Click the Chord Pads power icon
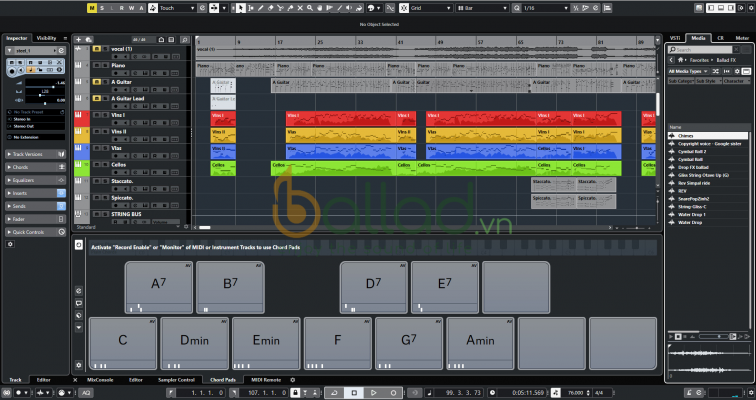Image resolution: width=756 pixels, height=400 pixels. pos(79,245)
